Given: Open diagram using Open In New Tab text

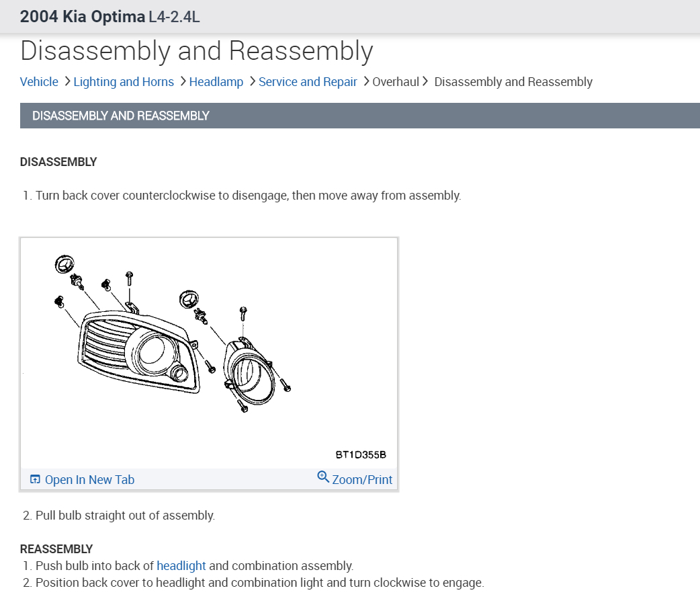Looking at the screenshot, I should tap(89, 480).
